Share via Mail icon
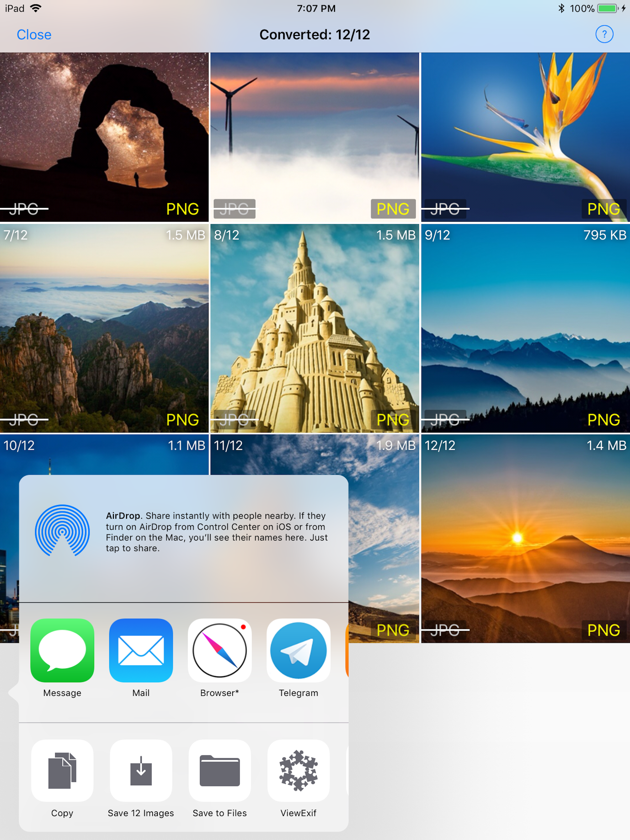Viewport: 630px width, 840px height. [x=141, y=650]
